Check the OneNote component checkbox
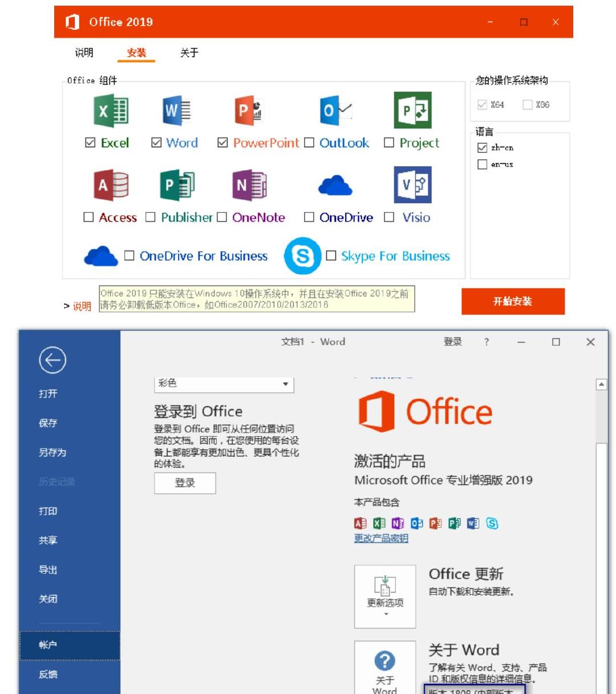The width and height of the screenshot is (616, 694). [222, 217]
